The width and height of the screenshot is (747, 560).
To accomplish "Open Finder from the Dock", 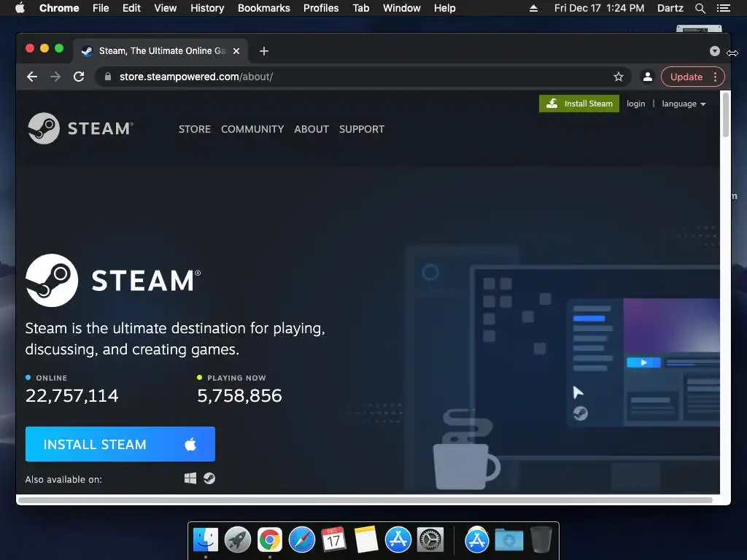I will [x=206, y=540].
